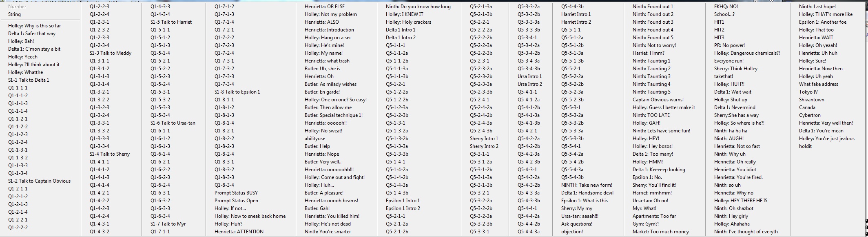The height and width of the screenshot is (237, 868).
Task: Choose 'Prompt Status BUSY'
Action: point(236,193)
